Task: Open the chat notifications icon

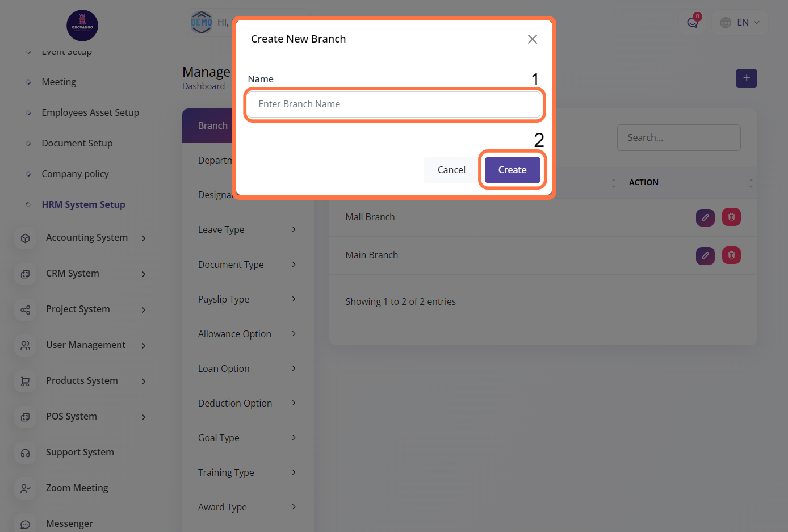Action: [x=692, y=23]
